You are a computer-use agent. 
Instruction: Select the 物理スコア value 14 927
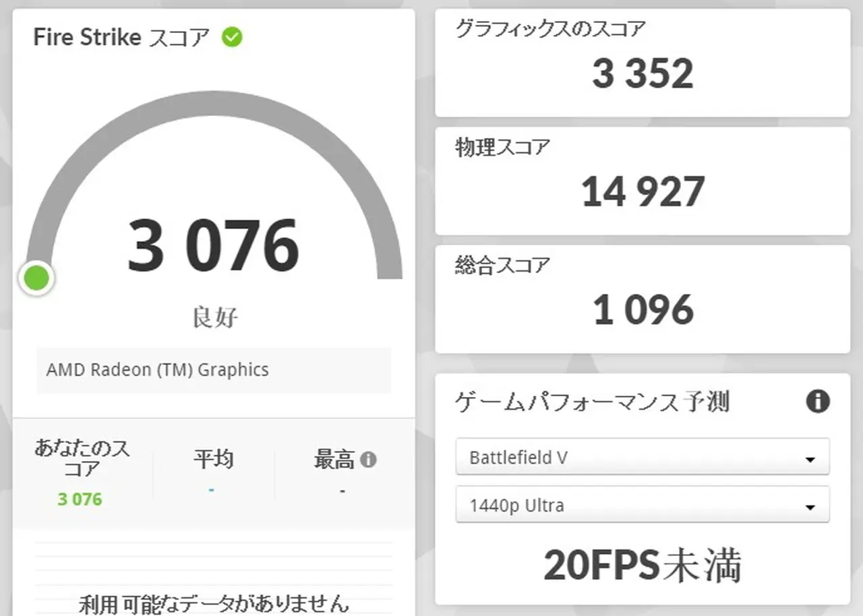pos(643,192)
